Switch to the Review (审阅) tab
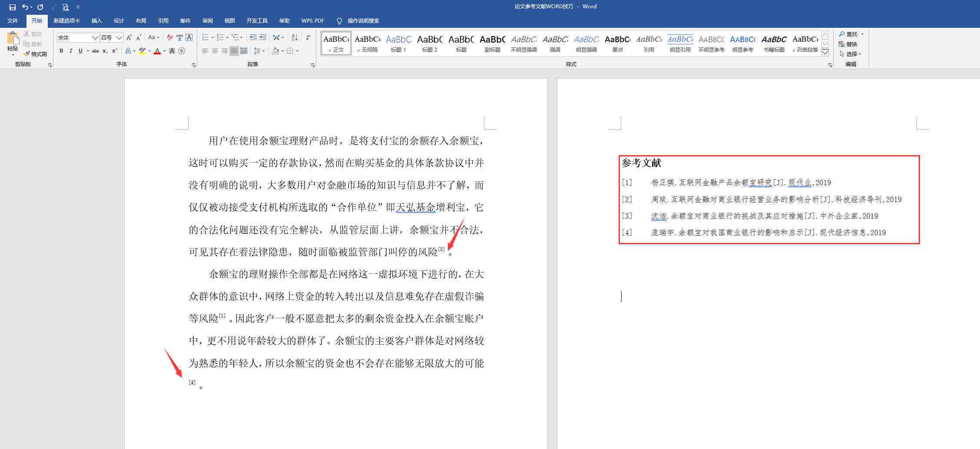The image size is (980, 449). coord(207,21)
